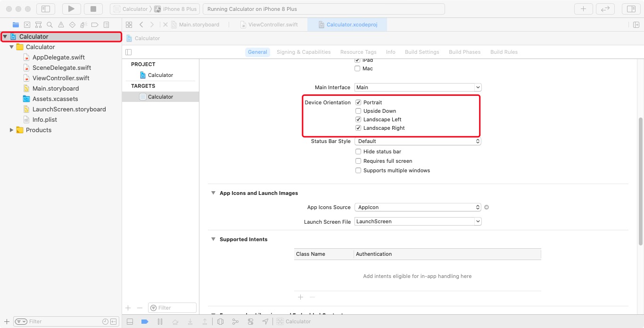This screenshot has width=644, height=328.
Task: Open the Issue navigator warning icon
Action: (61, 25)
